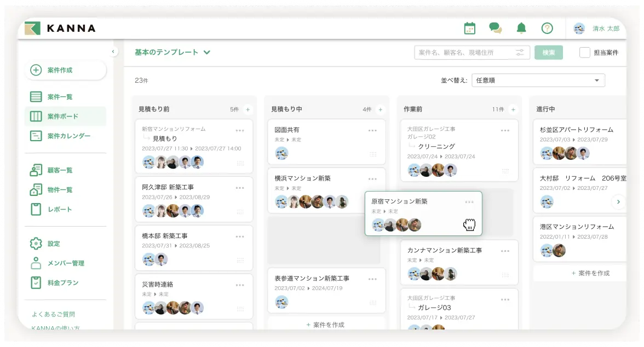Add card to 見積もり中 column
This screenshot has height=347, width=644.
pyautogui.click(x=380, y=109)
